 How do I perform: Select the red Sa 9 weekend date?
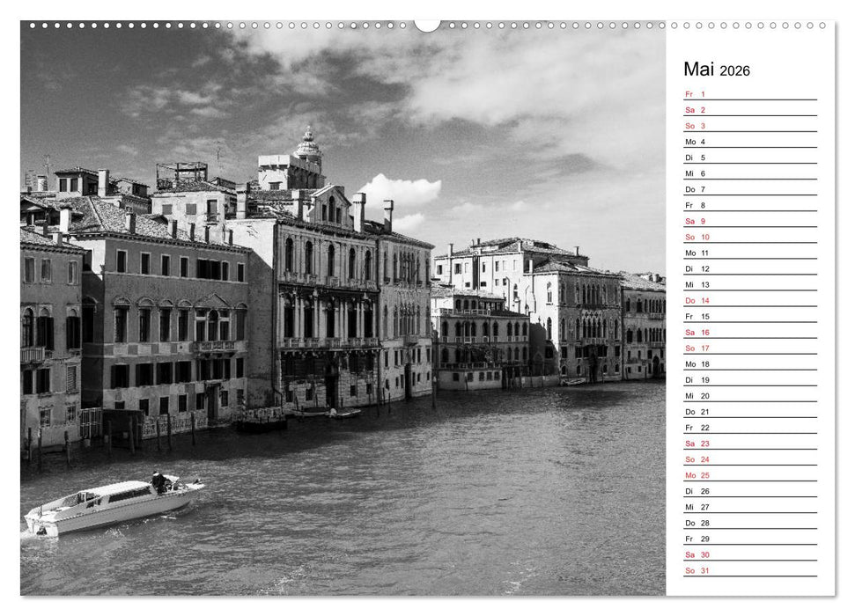694,222
